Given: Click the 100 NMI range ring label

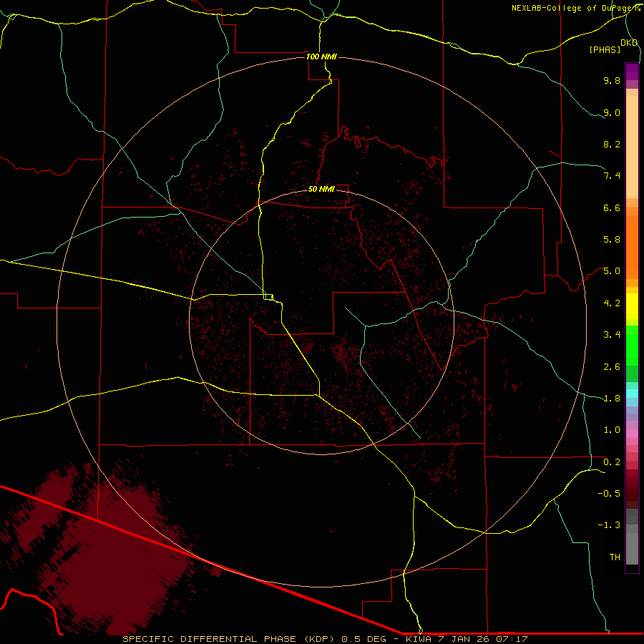Looking at the screenshot, I should tap(321, 57).
